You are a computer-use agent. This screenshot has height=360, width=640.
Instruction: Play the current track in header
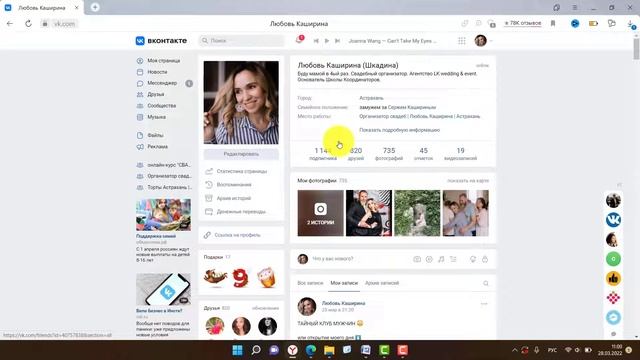click(327, 41)
